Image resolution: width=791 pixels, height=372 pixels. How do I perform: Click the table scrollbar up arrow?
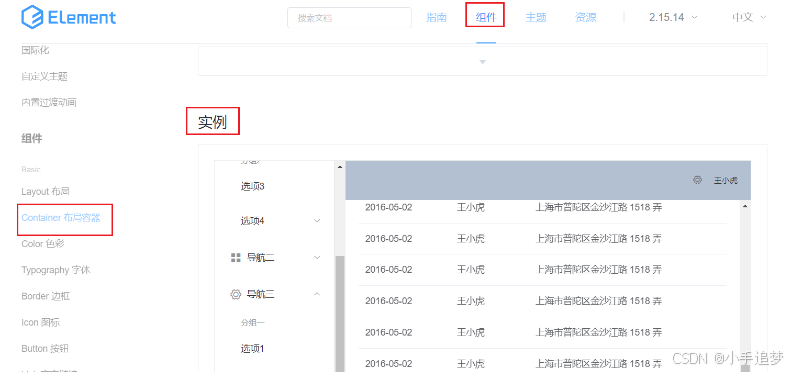click(x=745, y=206)
